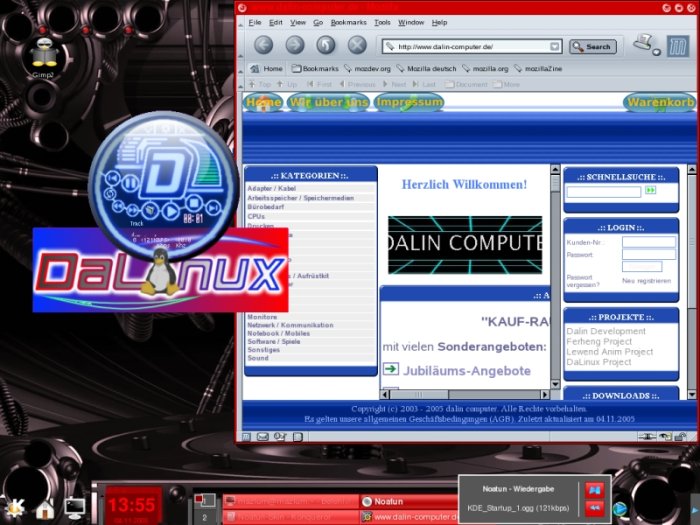Go forward with Mozilla's Forward arrow button
This screenshot has width=700, height=525.
[295, 45]
